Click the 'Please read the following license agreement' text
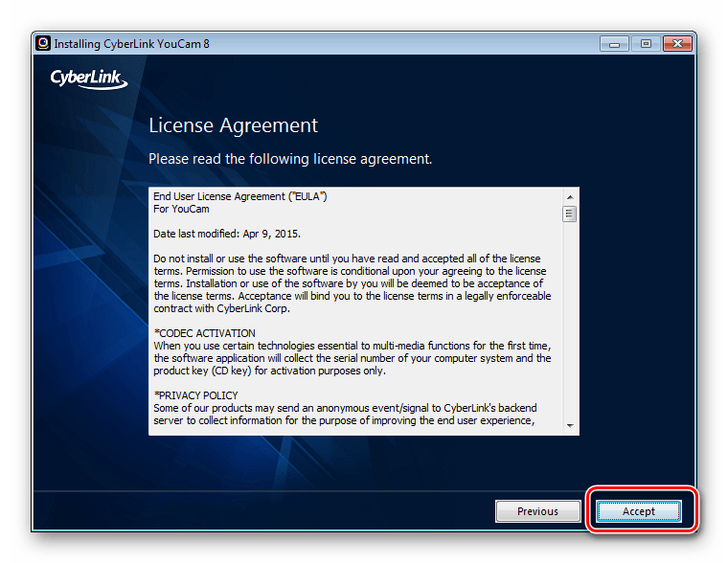This screenshot has width=728, height=563. click(x=290, y=159)
